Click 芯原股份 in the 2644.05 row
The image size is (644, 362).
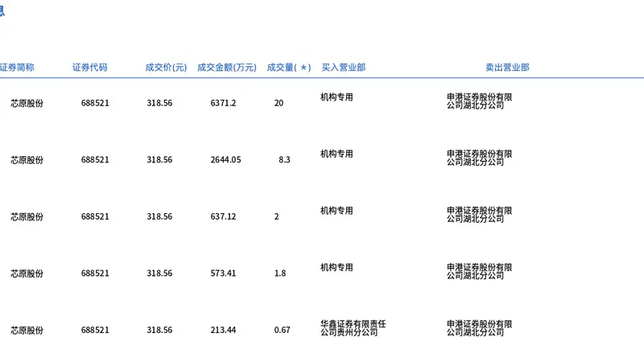tap(27, 159)
